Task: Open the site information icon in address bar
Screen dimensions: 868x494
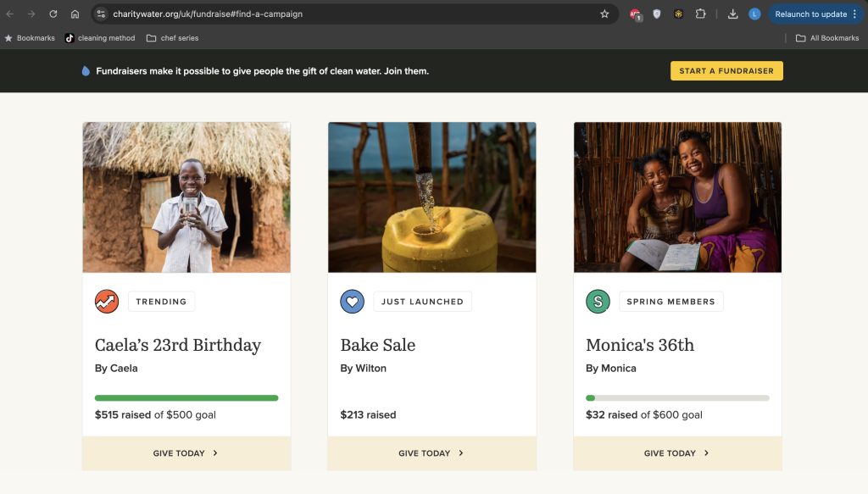Action: pos(101,14)
